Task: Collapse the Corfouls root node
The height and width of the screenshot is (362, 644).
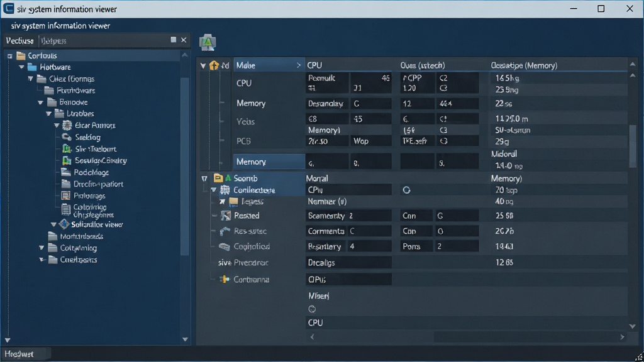Action: coord(10,56)
